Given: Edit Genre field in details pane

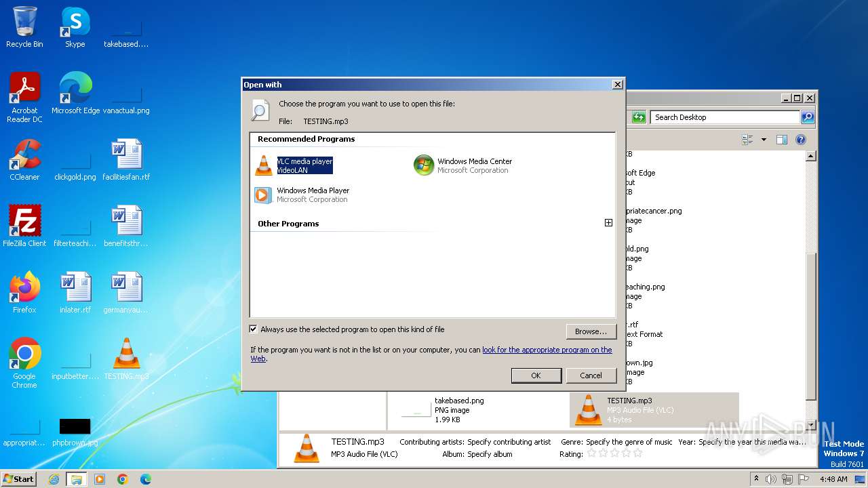Looking at the screenshot, I should point(629,442).
